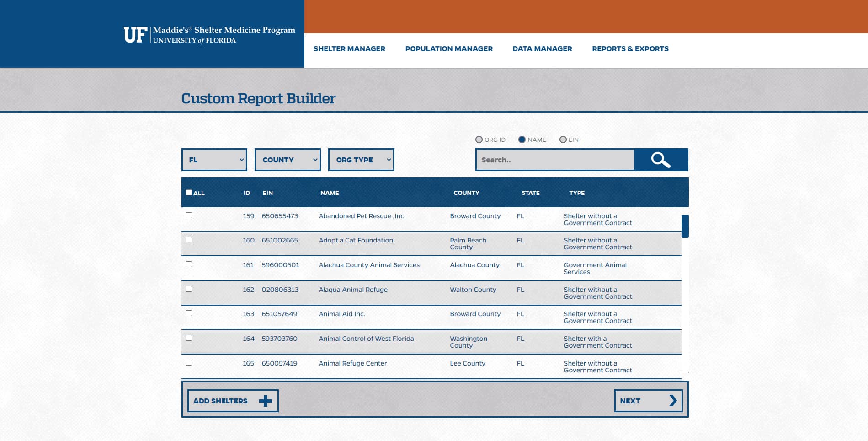Viewport: 868px width, 441px height.
Task: Click the name Alaqua Animal Refuge
Action: coord(353,290)
